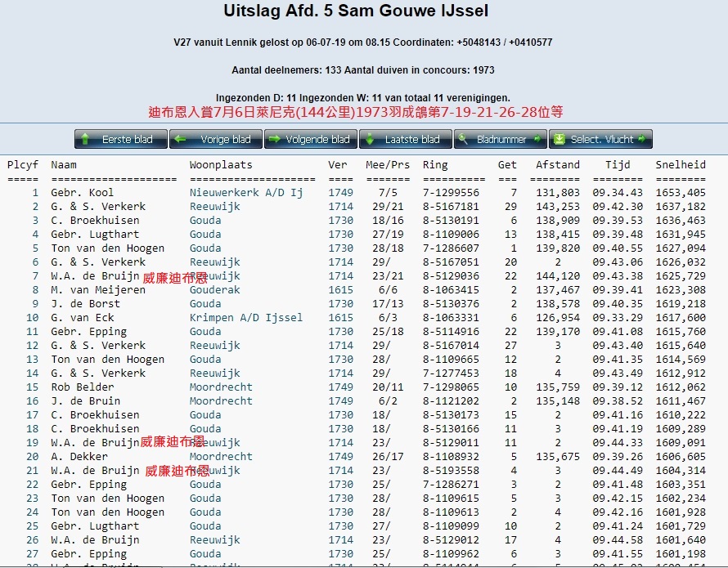The height and width of the screenshot is (568, 728).
Task: Click rank number 10 for G. van Eck
Action: 33,318
